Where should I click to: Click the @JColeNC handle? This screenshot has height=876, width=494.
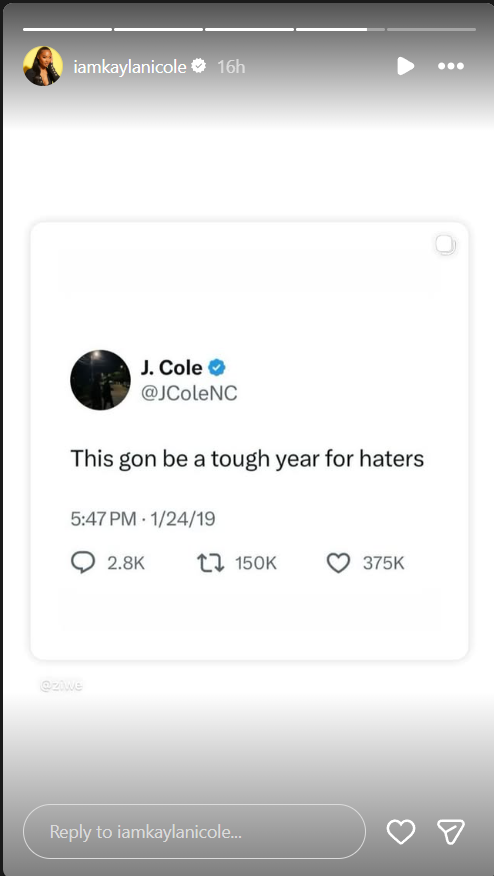189,393
